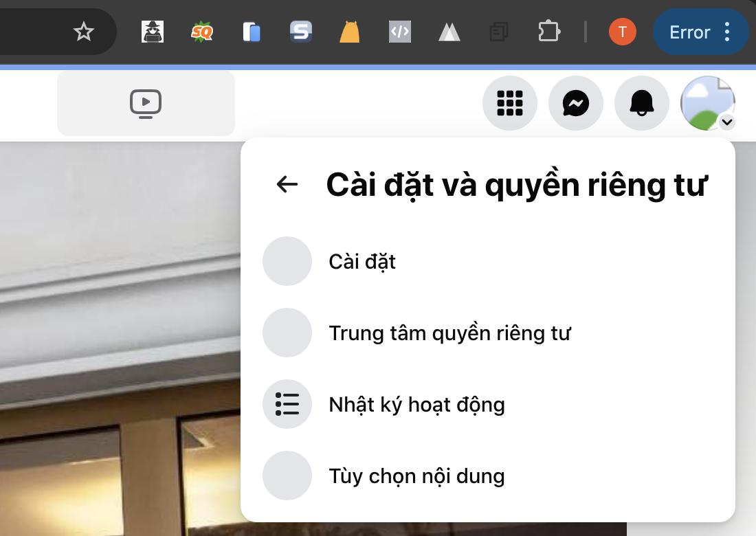This screenshot has height=536, width=756.
Task: Open the blue clipboard extension
Action: [x=252, y=32]
